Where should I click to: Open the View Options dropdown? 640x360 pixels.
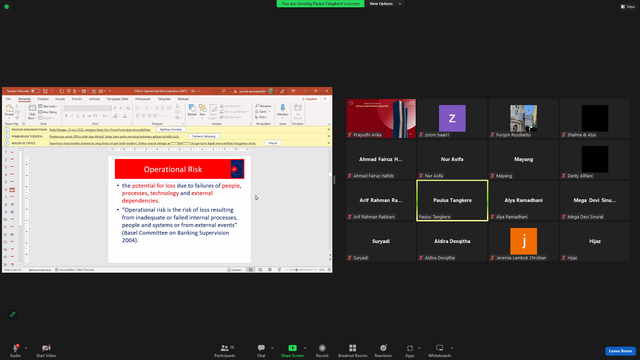384,4
